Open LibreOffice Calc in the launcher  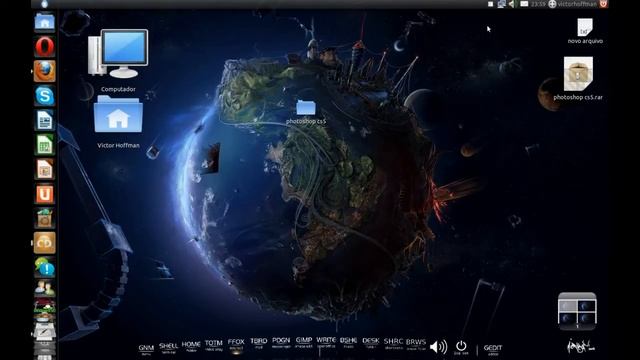[44, 145]
